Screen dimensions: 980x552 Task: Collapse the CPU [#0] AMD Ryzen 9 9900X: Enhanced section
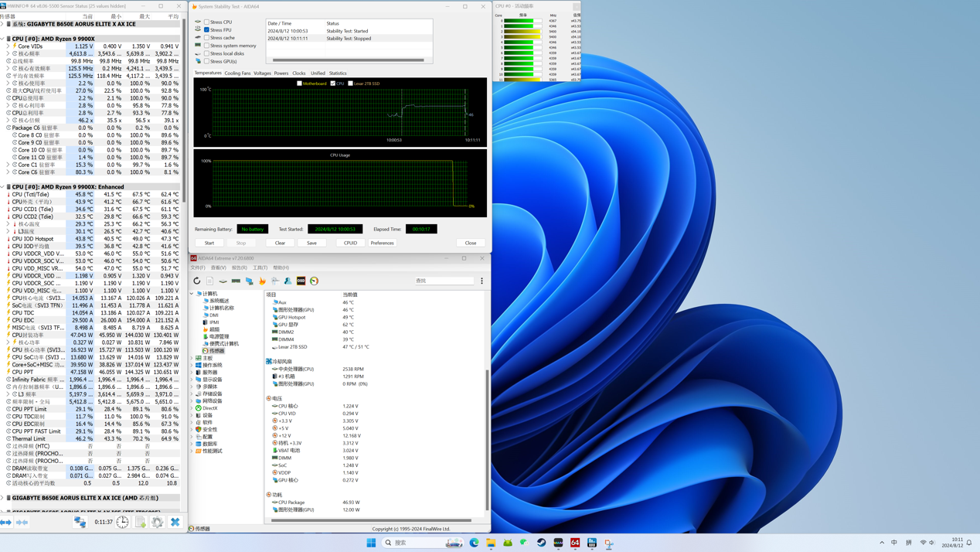[3, 186]
